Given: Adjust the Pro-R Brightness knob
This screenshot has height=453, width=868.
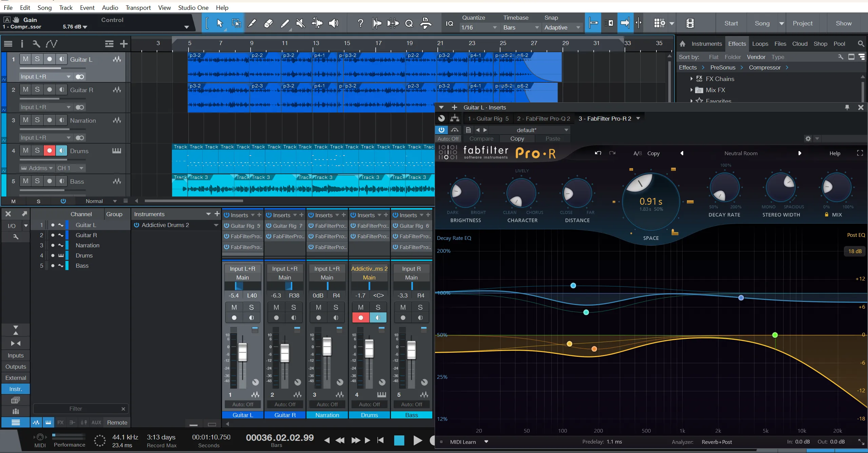Looking at the screenshot, I should click(465, 193).
